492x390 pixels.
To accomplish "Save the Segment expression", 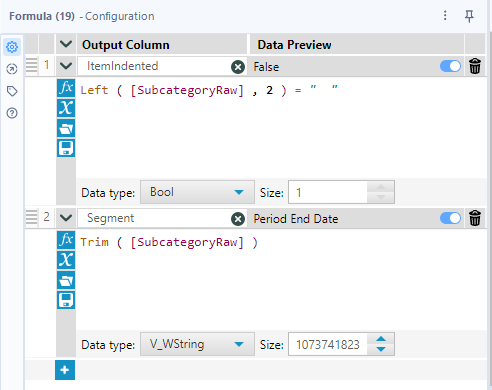I will (x=66, y=300).
